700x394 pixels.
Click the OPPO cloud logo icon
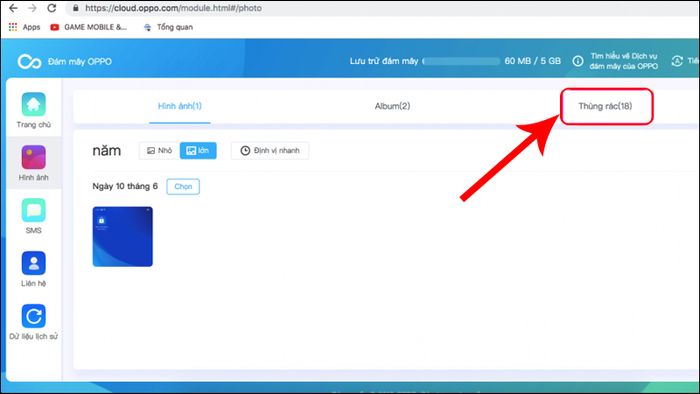(x=29, y=62)
